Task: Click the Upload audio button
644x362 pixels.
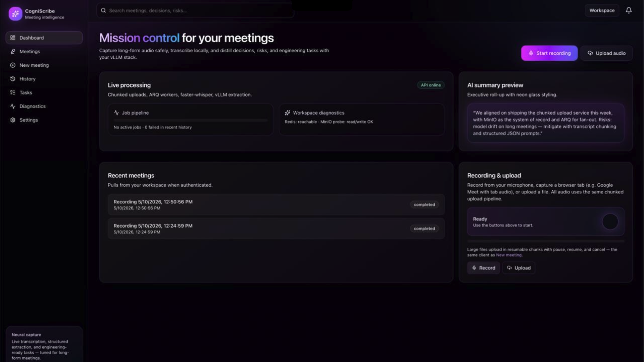Action: tap(606, 53)
